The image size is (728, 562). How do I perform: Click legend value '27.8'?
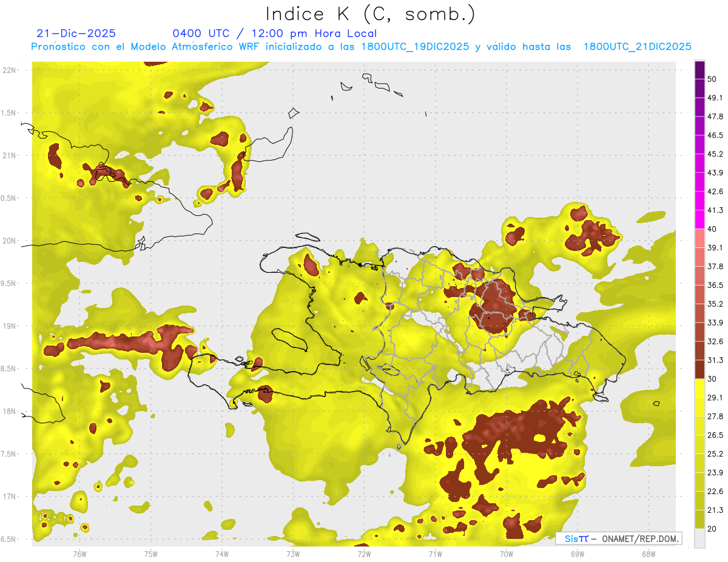[715, 416]
